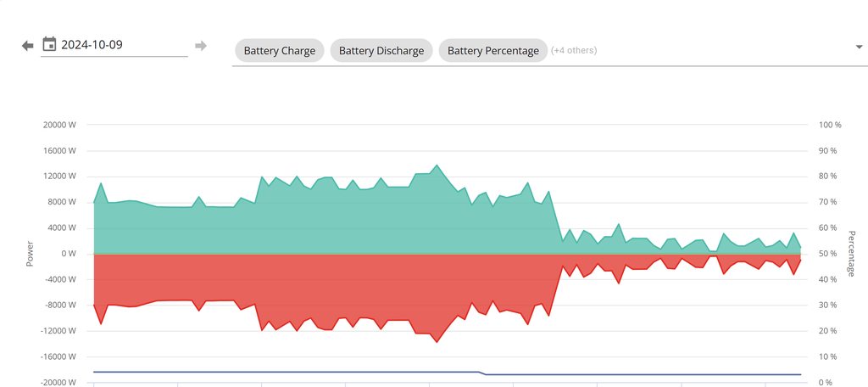The width and height of the screenshot is (868, 387).
Task: Toggle the Battery Charge series chip
Action: tap(280, 51)
